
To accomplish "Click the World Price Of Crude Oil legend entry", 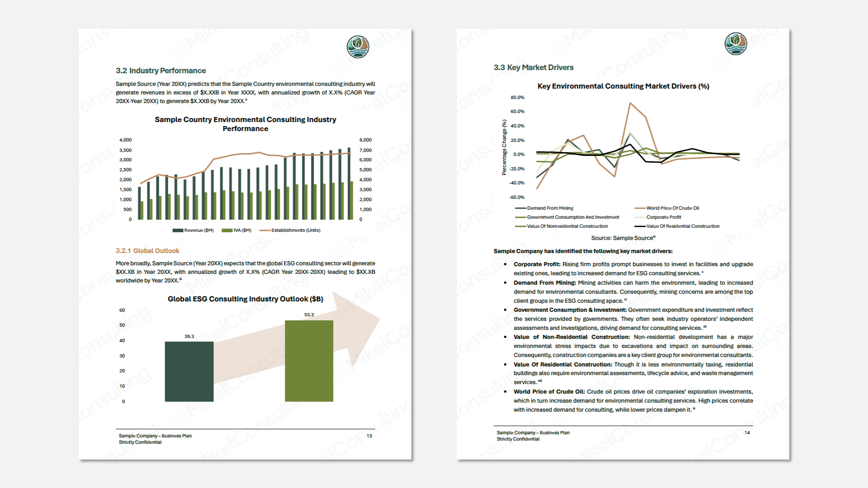I will 672,208.
